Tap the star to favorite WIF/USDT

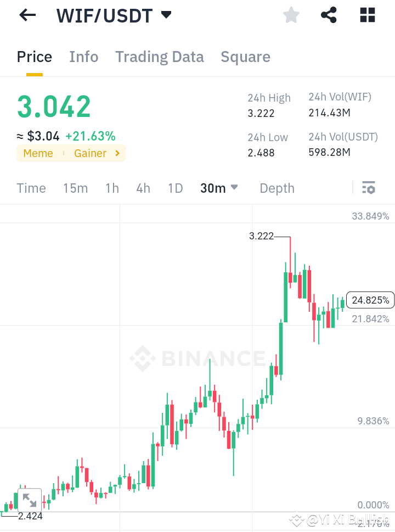291,15
